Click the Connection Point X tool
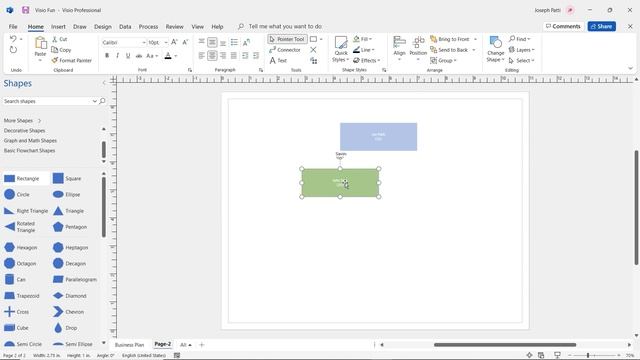The width and height of the screenshot is (640, 360). tap(313, 50)
